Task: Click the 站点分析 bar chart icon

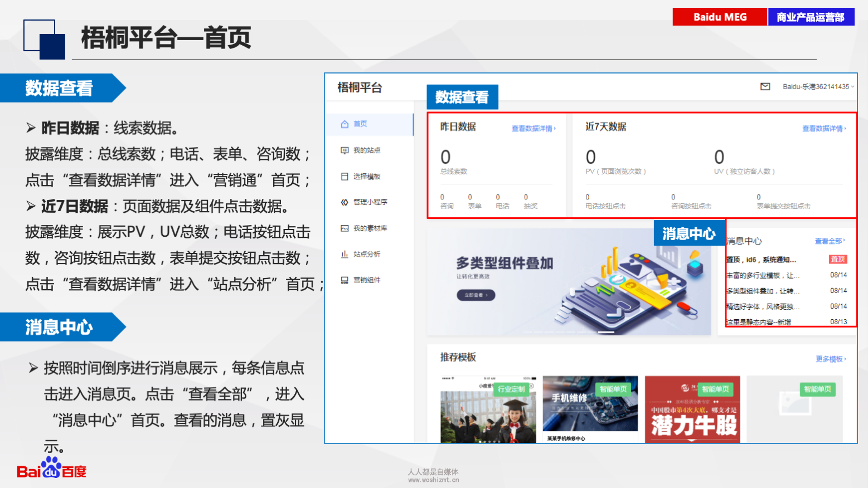Action: [345, 254]
